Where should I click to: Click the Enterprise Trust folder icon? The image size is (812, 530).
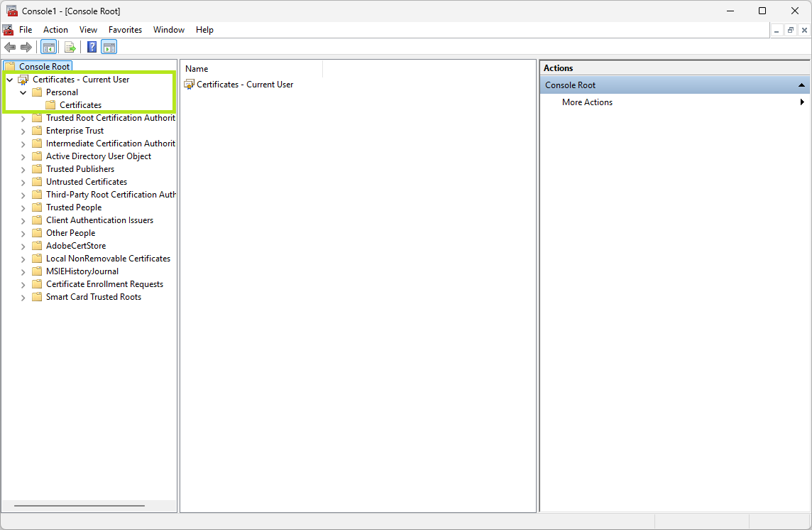pyautogui.click(x=37, y=131)
